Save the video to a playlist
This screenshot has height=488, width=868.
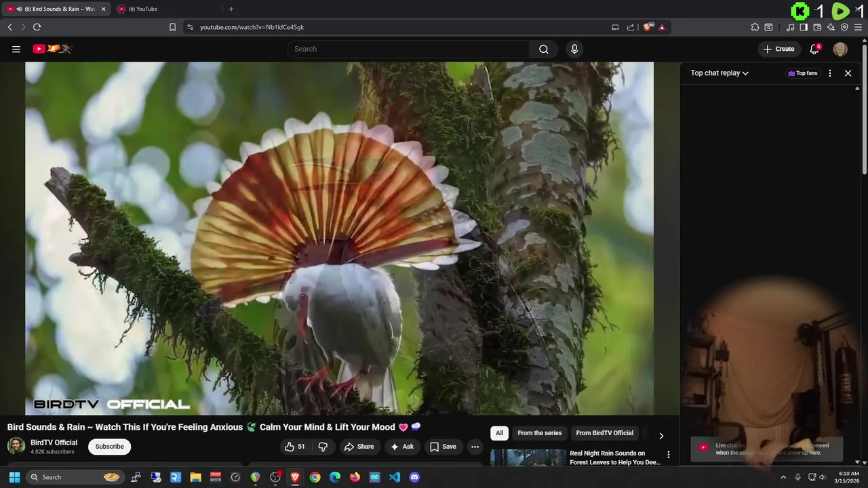tap(443, 447)
